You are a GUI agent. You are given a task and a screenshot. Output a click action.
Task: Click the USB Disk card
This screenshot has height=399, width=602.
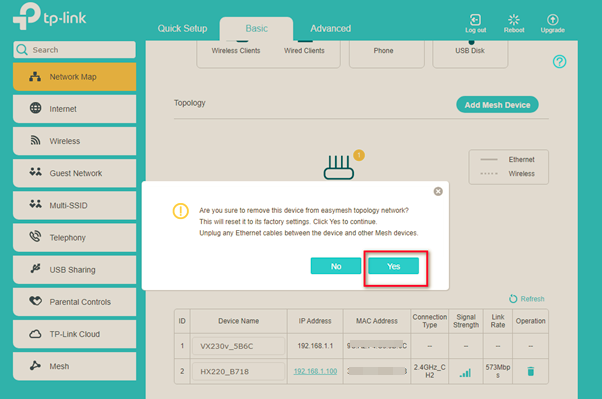[x=470, y=54]
